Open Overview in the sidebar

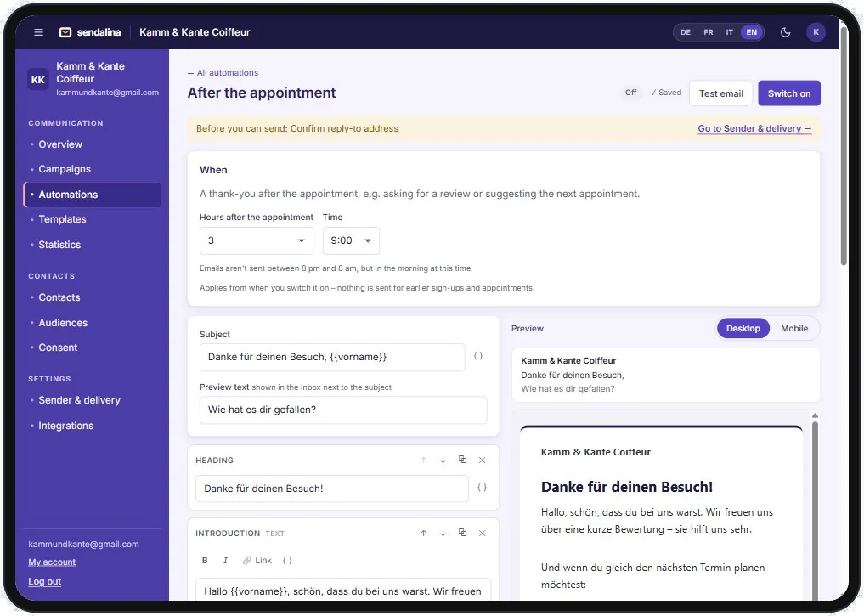click(93, 144)
